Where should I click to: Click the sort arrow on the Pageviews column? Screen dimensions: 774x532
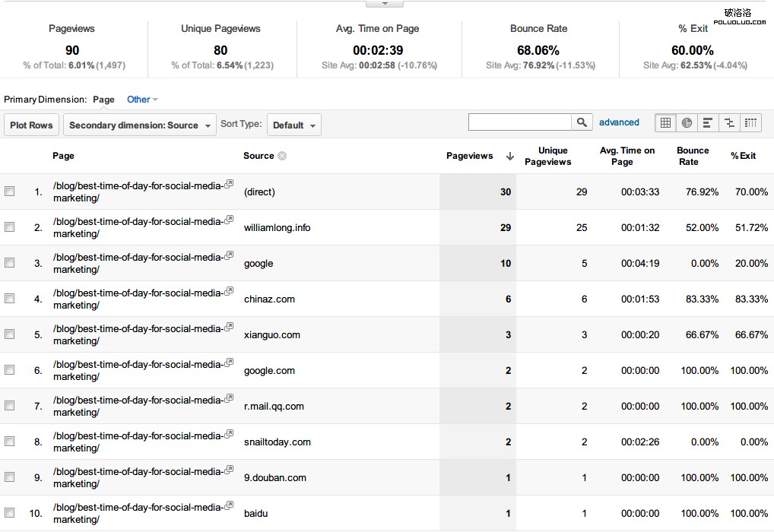509,155
